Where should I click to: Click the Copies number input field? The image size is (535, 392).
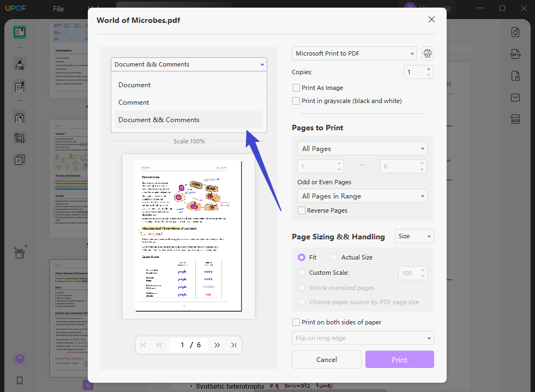pos(414,72)
